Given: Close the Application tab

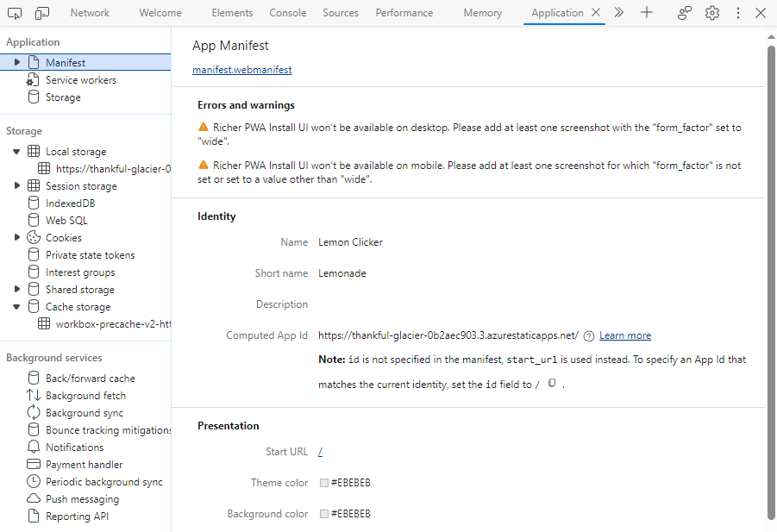Looking at the screenshot, I should (596, 12).
